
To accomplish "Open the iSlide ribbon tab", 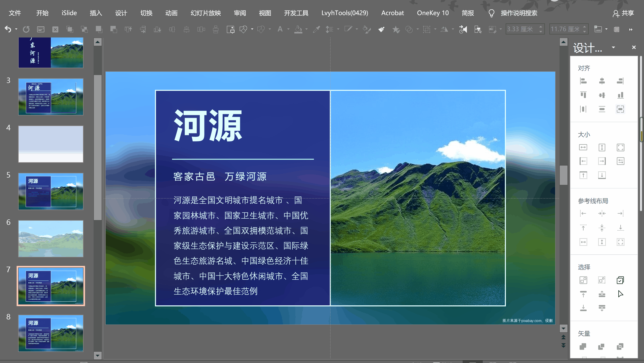I will pos(69,13).
